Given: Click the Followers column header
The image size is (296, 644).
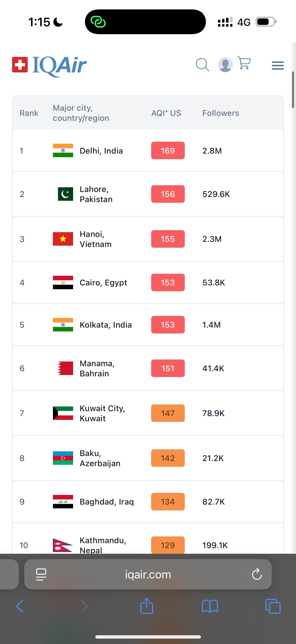Looking at the screenshot, I should [x=221, y=113].
